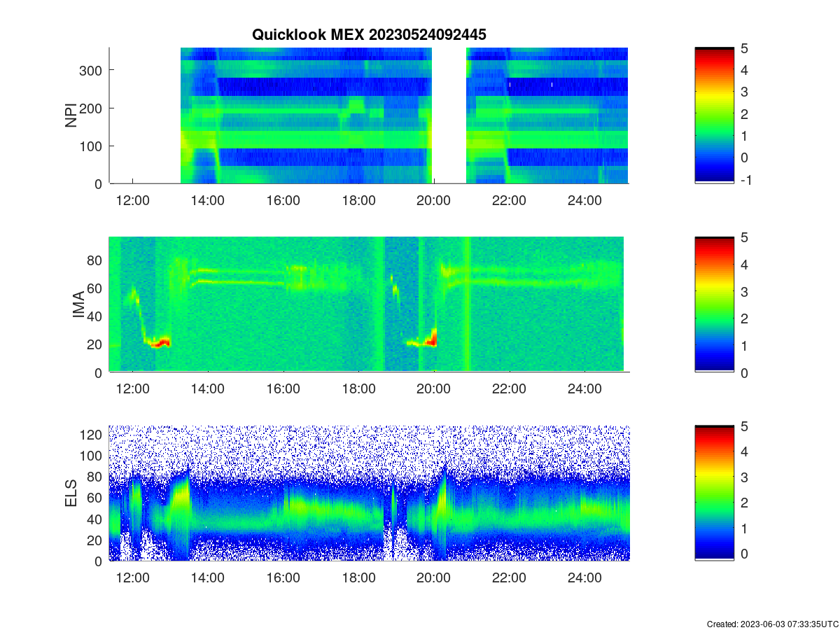The image size is (840, 630).
Task: Click the "120" tick on the ELS y-axis
Action: [x=92, y=434]
